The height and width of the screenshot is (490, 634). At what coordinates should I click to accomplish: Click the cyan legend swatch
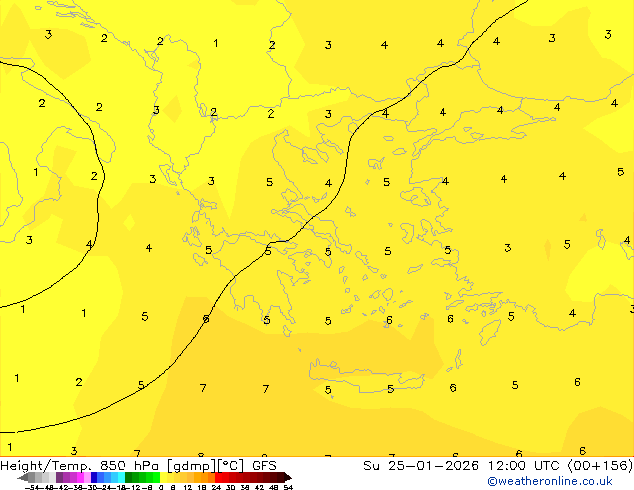coord(122,477)
